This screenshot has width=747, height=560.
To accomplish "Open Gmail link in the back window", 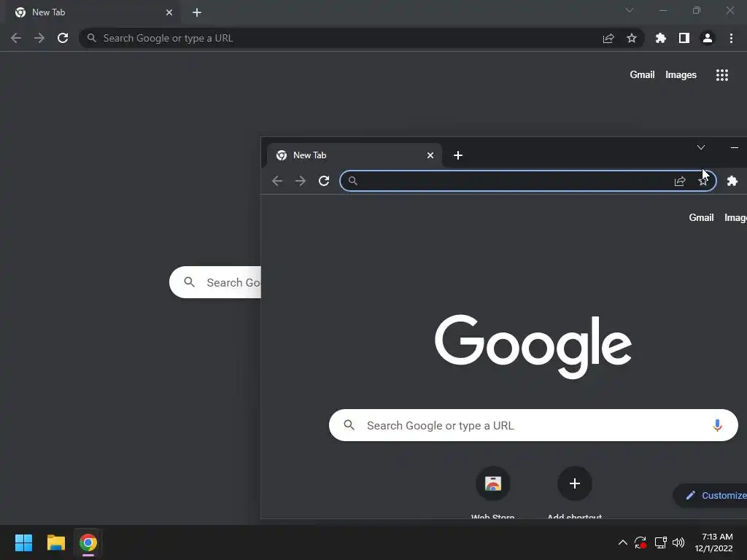I will click(642, 75).
